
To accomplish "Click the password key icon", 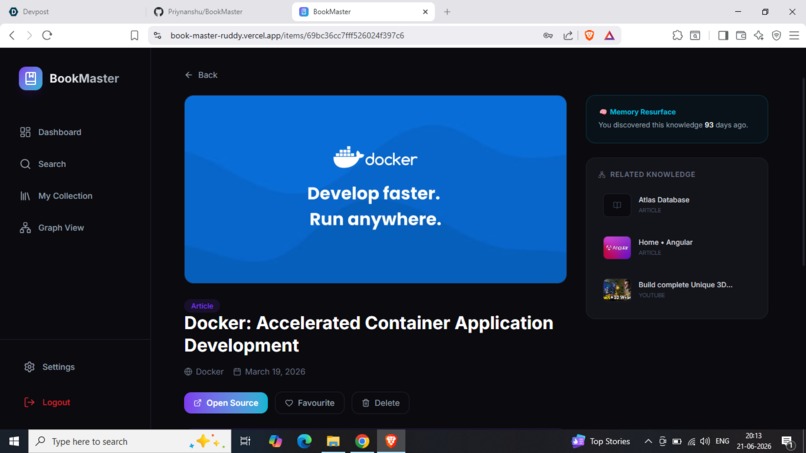I will coord(548,35).
